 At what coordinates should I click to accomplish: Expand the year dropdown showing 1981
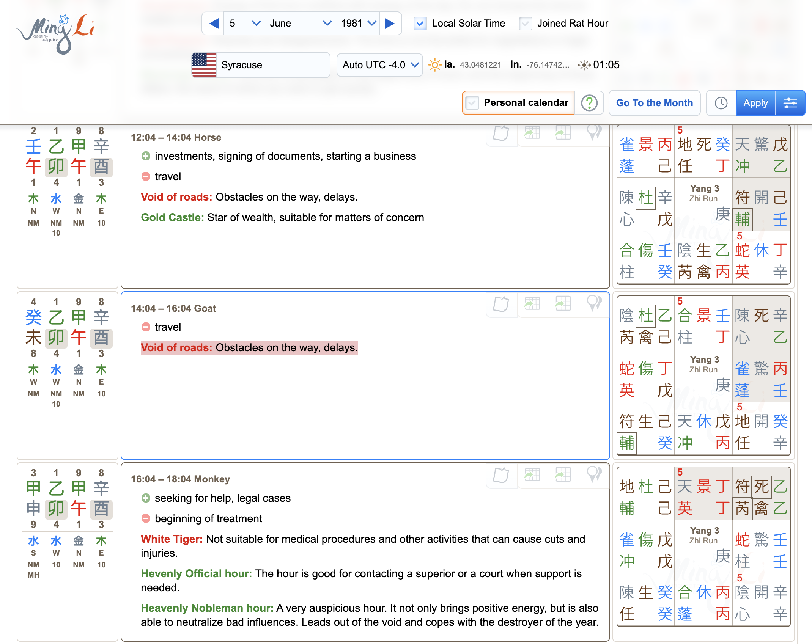[x=357, y=23]
